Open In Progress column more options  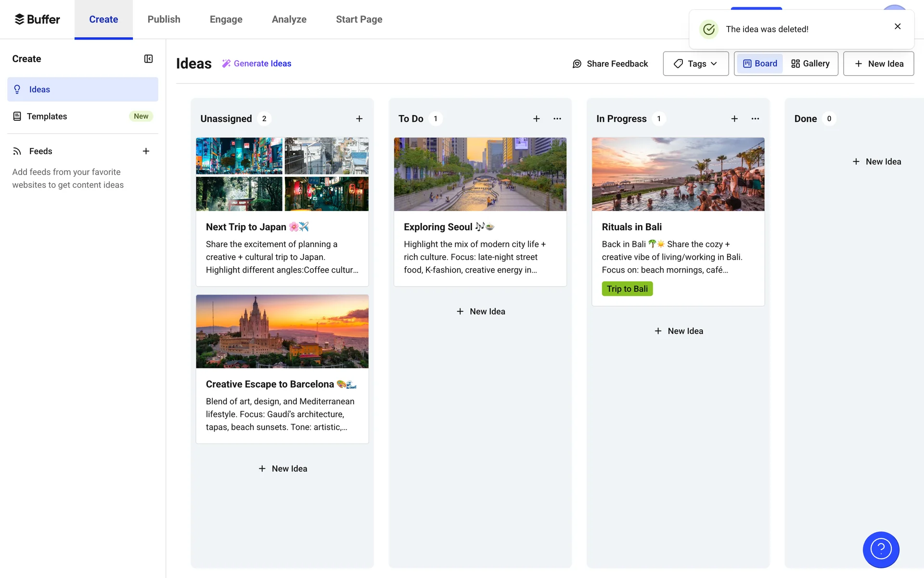(755, 119)
